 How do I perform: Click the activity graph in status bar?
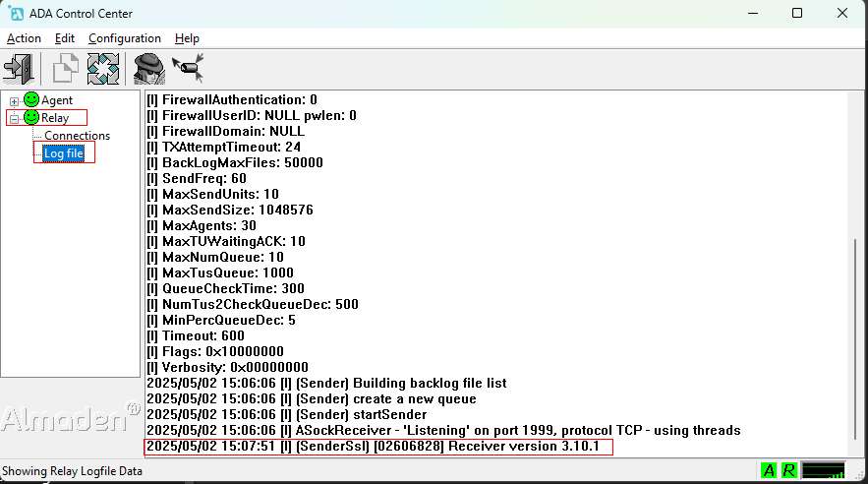coord(823,470)
